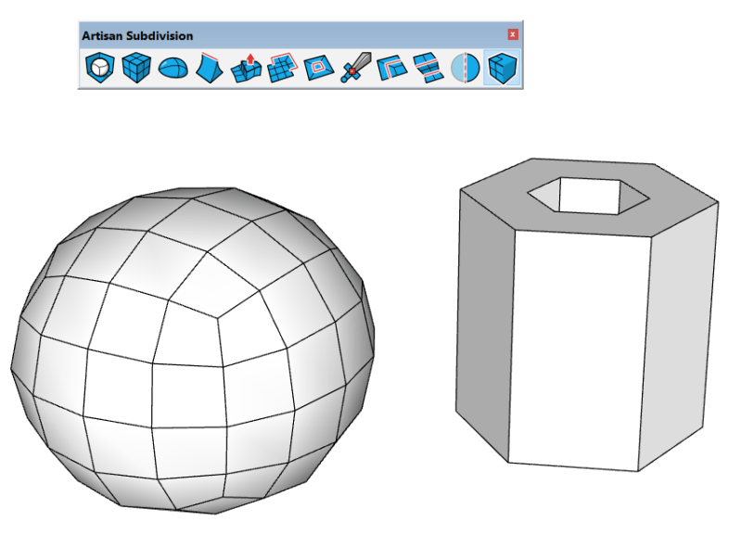Toggle the highlighted blue cube proxy icon
This screenshot has height=560, width=741.
click(502, 68)
